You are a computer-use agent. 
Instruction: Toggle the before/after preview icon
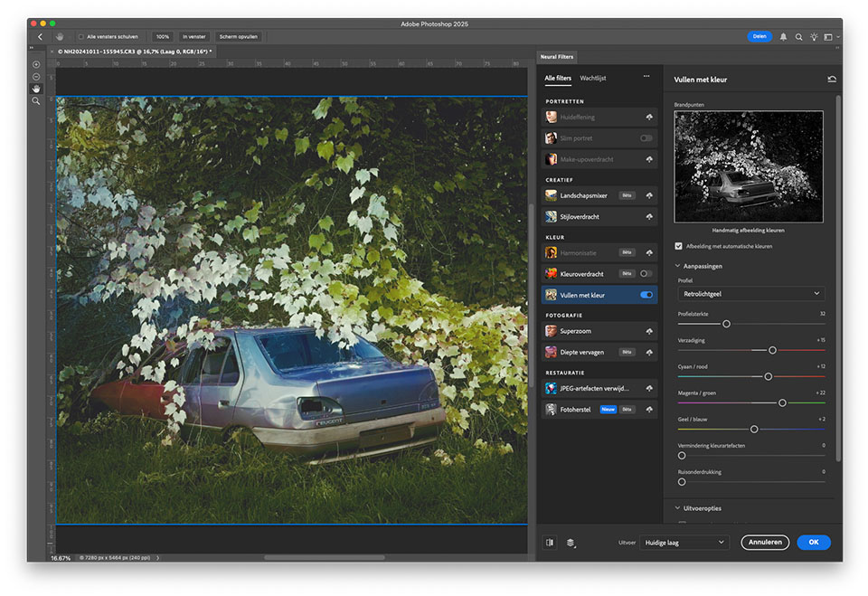[550, 543]
